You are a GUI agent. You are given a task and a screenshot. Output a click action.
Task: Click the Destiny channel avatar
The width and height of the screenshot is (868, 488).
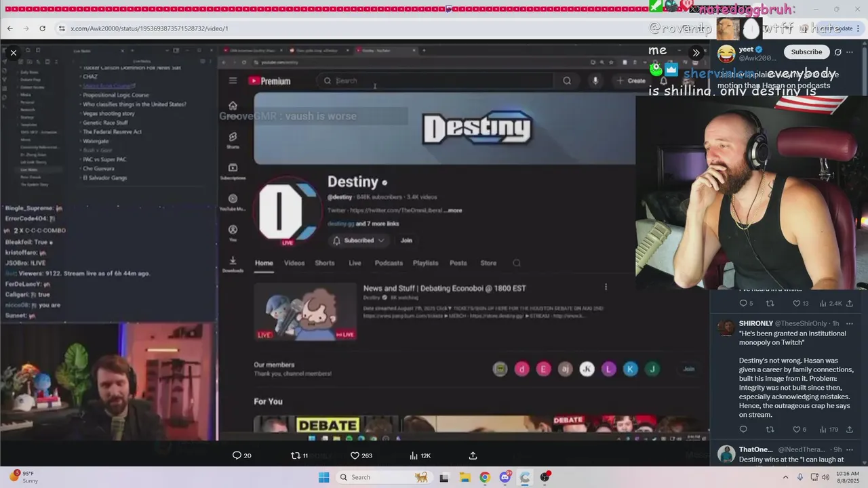(x=287, y=211)
